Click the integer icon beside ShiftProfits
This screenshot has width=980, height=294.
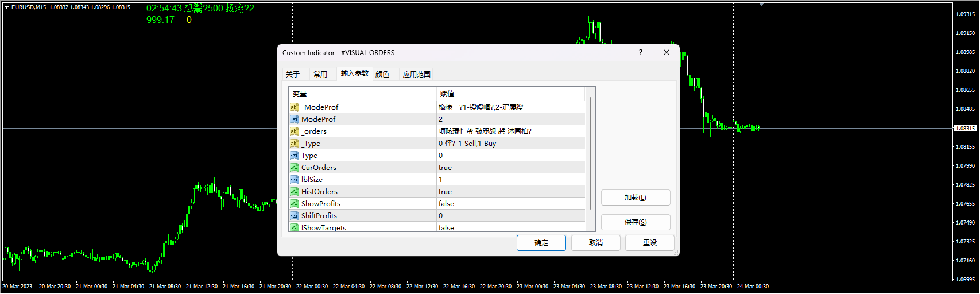tap(294, 216)
